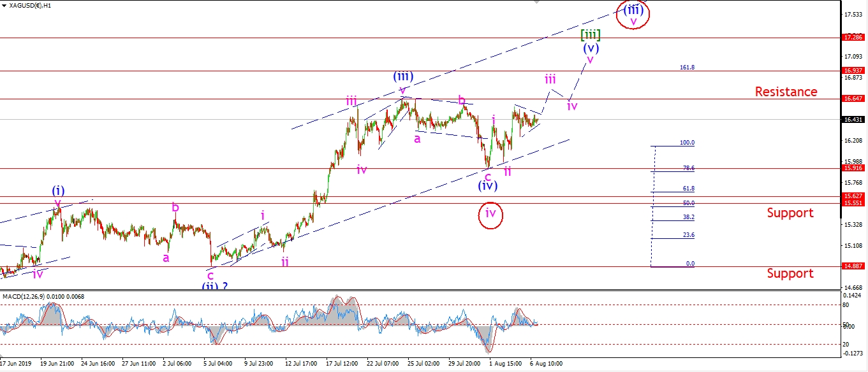This screenshot has width=868, height=372.
Task: Select the blue (v) projected wave label
Action: pyautogui.click(x=590, y=47)
